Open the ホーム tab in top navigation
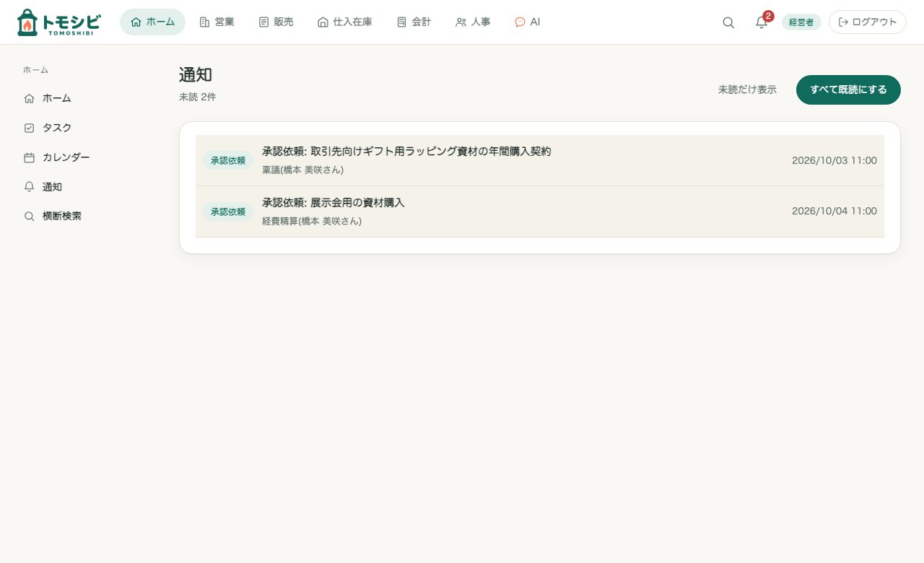 click(152, 22)
